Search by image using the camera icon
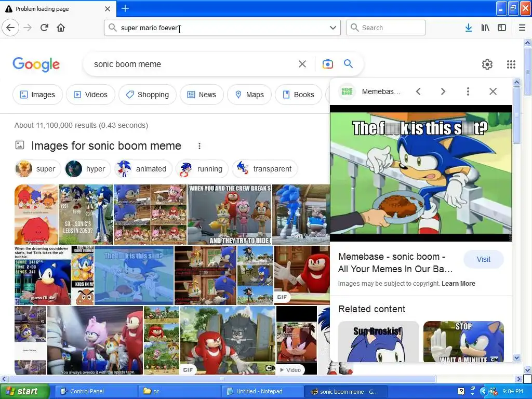The height and width of the screenshot is (399, 532). tap(327, 64)
